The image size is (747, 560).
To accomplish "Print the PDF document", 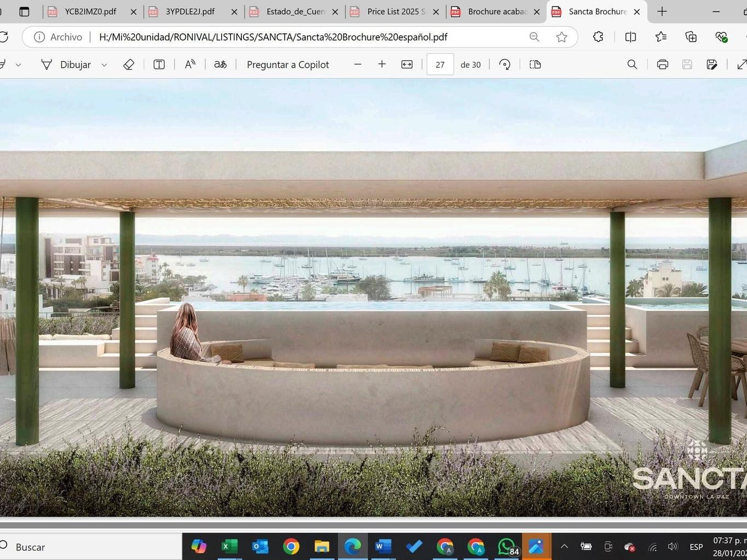I will point(662,65).
